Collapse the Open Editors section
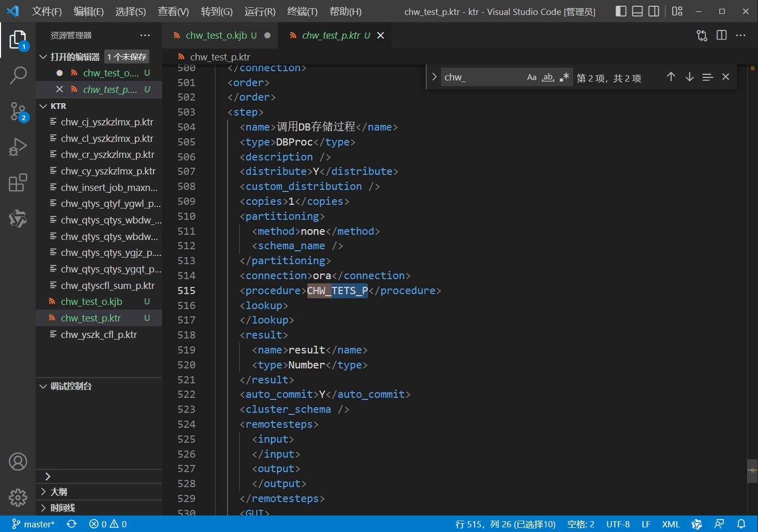 (x=43, y=57)
